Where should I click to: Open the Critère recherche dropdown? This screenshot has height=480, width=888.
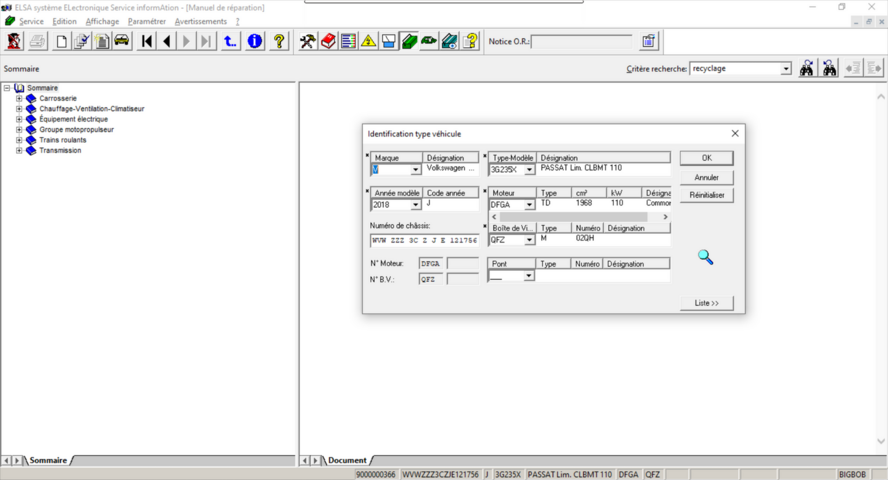pyautogui.click(x=786, y=68)
